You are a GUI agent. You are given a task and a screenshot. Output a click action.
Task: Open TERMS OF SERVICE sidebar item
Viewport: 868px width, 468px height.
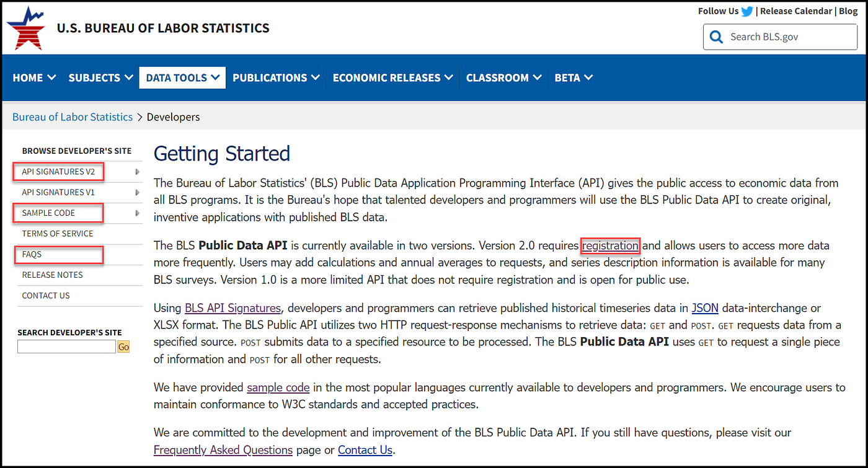58,234
